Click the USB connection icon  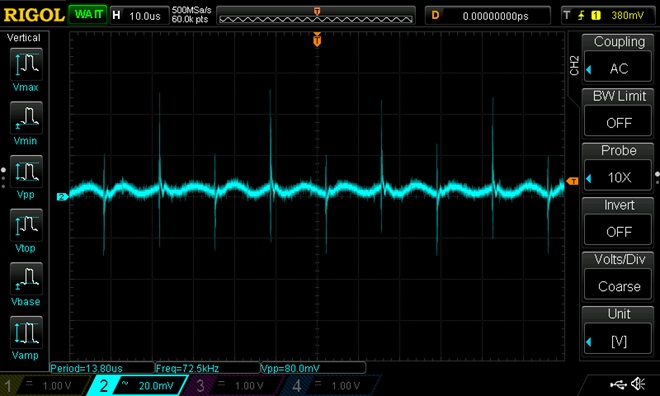coord(618,384)
